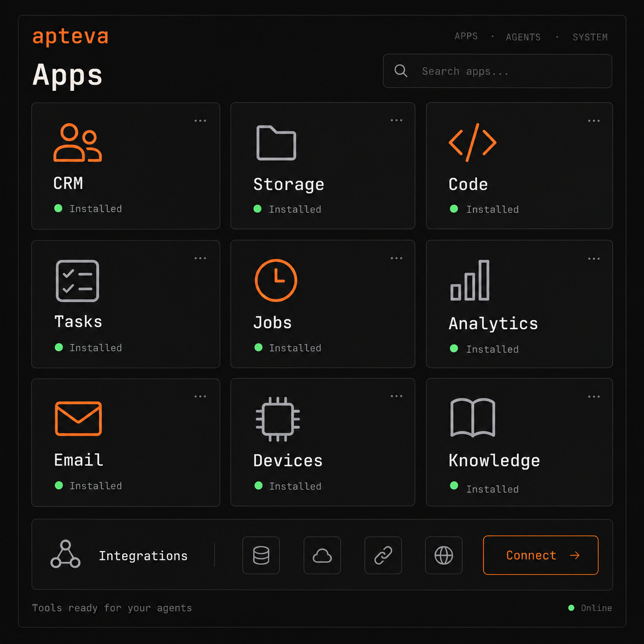Click the Devices chip icon
The height and width of the screenshot is (644, 644).
tap(278, 419)
